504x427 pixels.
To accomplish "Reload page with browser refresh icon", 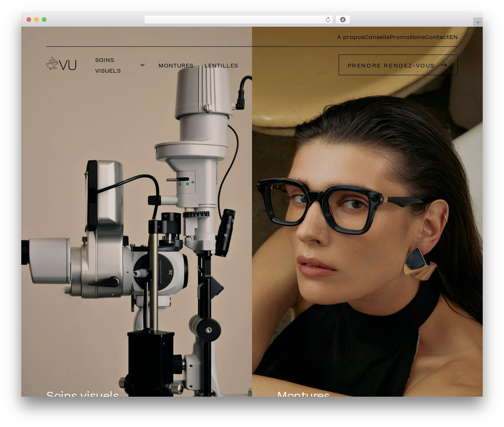I will tap(328, 20).
